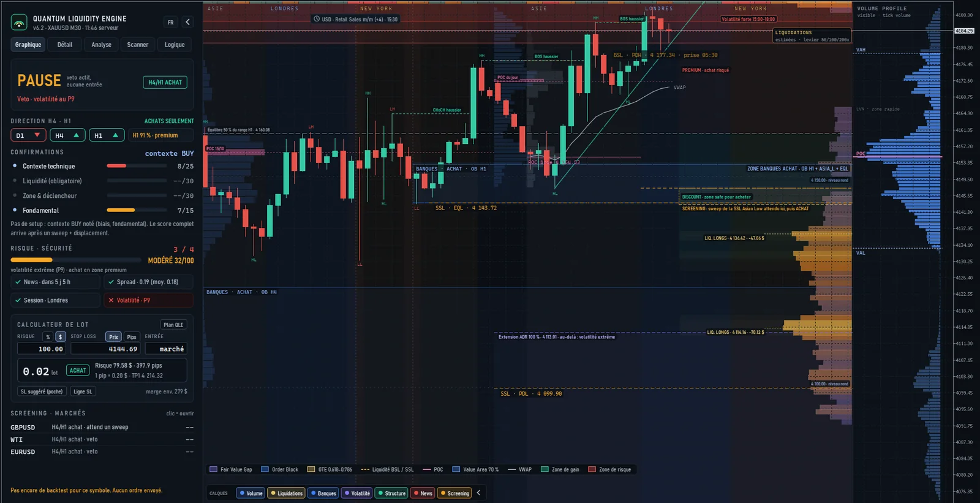Toggle the Liquidations layer chip
980x503 pixels.
[x=286, y=493]
